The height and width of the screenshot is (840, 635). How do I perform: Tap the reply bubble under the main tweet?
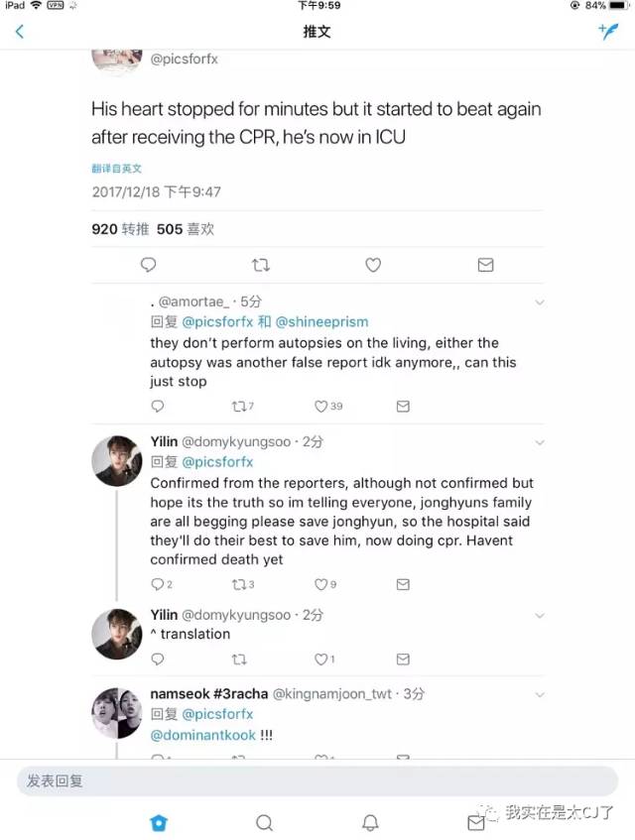tap(148, 265)
